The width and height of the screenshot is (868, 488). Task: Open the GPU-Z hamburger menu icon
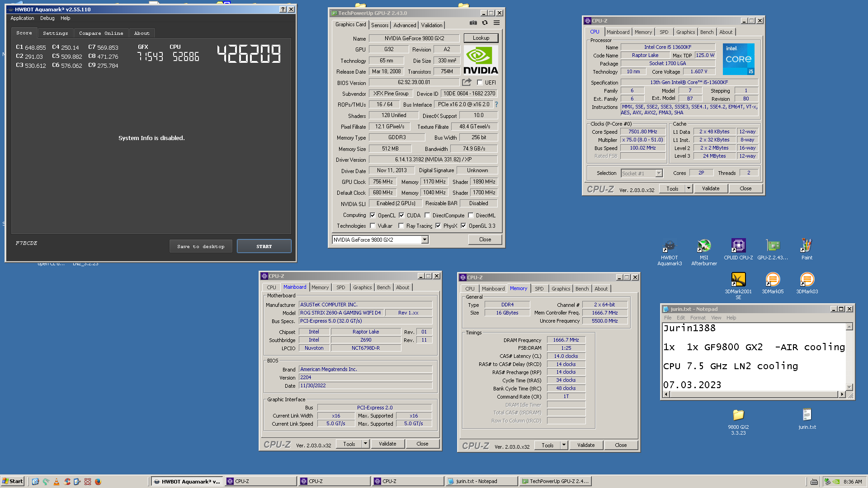[x=496, y=23]
